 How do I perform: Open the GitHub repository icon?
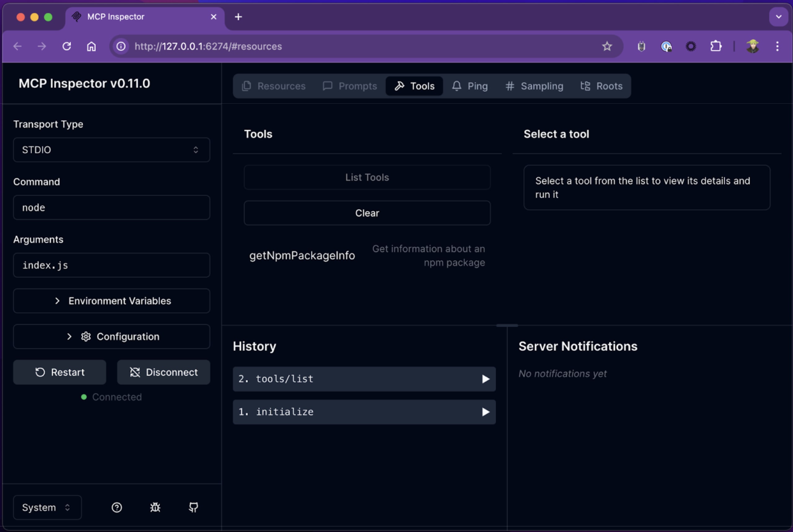point(194,508)
